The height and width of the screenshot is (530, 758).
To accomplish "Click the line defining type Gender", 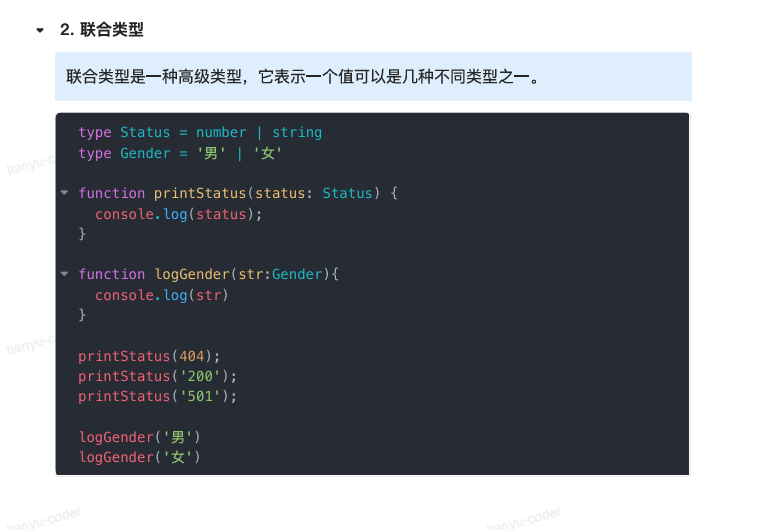I will (x=180, y=153).
